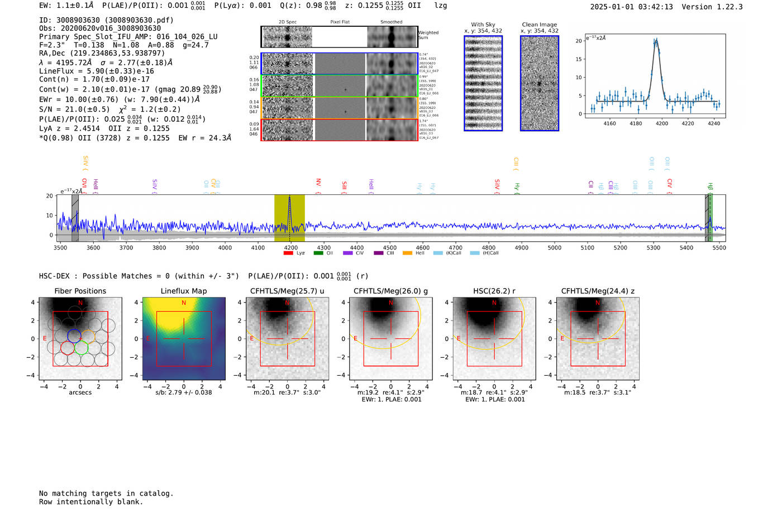The image size is (782, 532).
Task: Click the m:18.5 re:3.7" s:3.1" caption
Action: (x=598, y=392)
